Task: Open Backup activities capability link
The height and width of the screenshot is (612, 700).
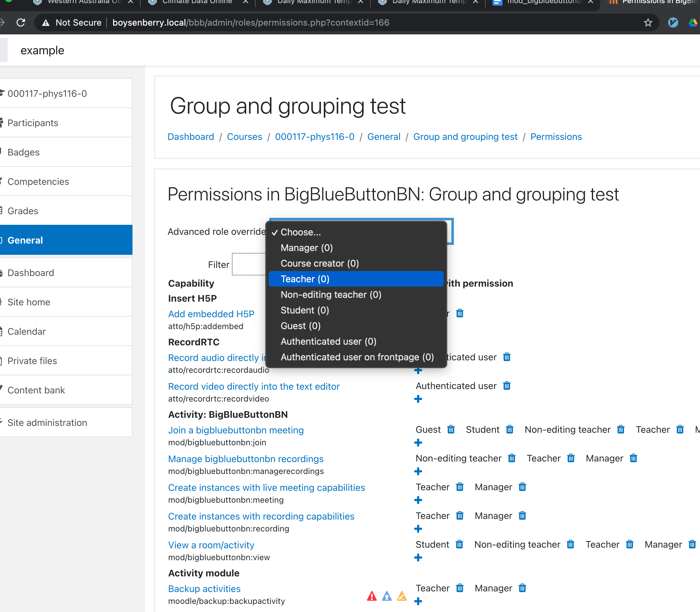Action: coord(204,589)
